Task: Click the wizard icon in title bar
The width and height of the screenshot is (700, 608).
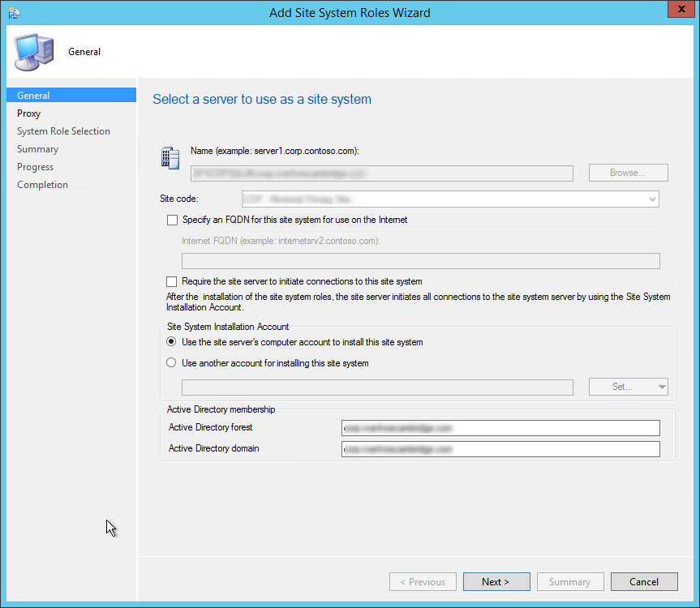Action: [14, 12]
